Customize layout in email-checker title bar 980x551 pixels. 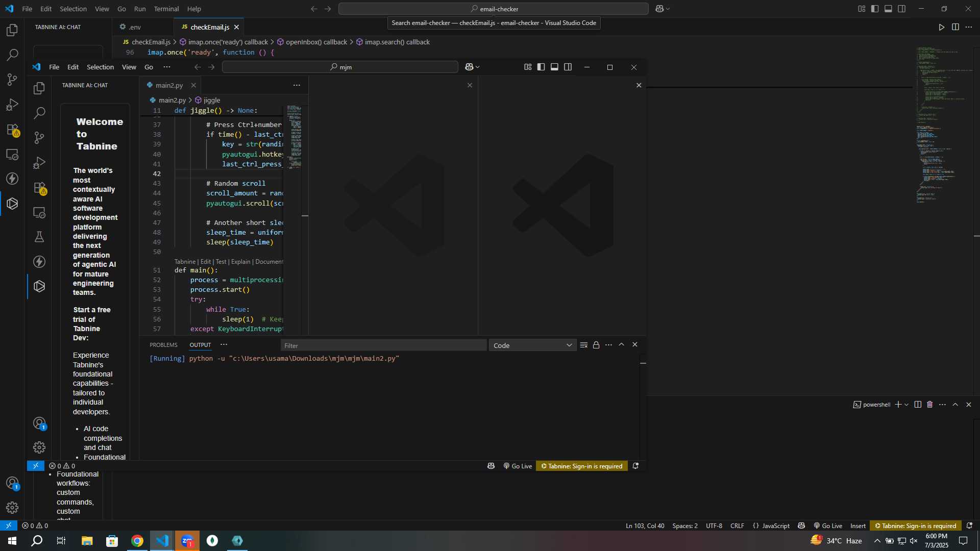862,9
